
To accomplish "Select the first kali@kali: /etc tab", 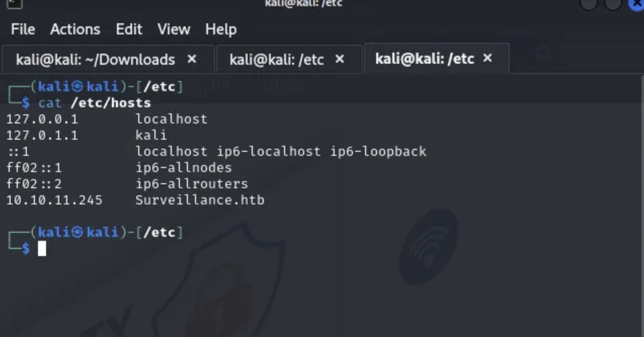I will [x=277, y=59].
